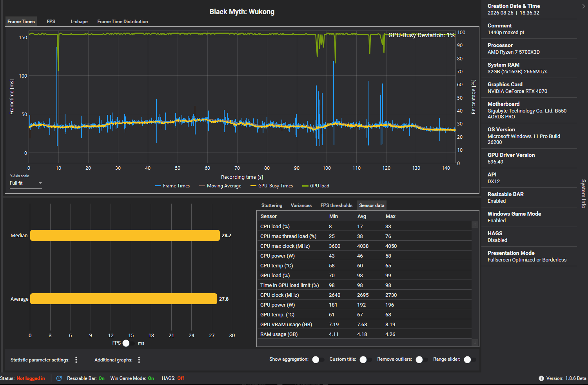Open the Y-Axis scale dropdown
Image resolution: width=588 pixels, height=385 pixels.
(26, 183)
